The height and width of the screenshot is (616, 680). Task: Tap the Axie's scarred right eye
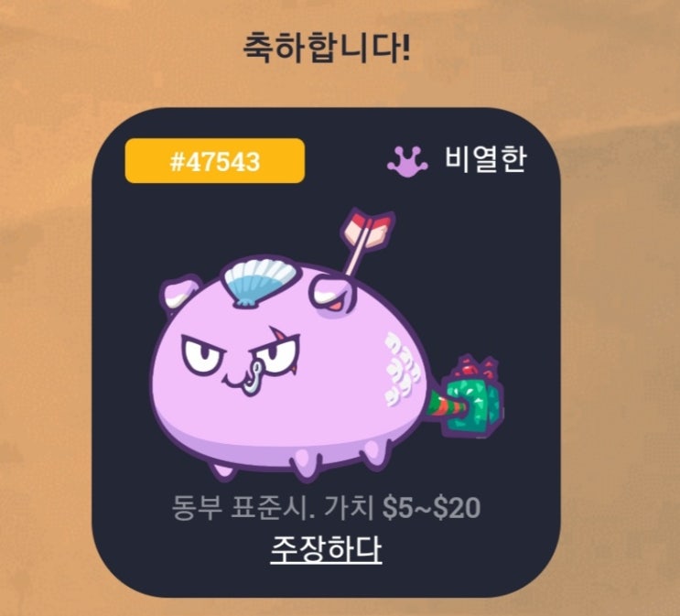click(278, 351)
